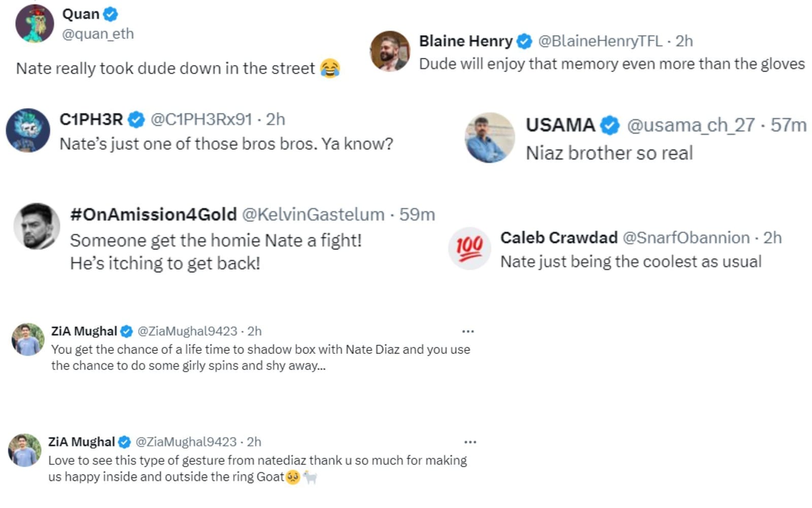
Task: Click USAMA's verified checkmark badge
Action: click(610, 125)
